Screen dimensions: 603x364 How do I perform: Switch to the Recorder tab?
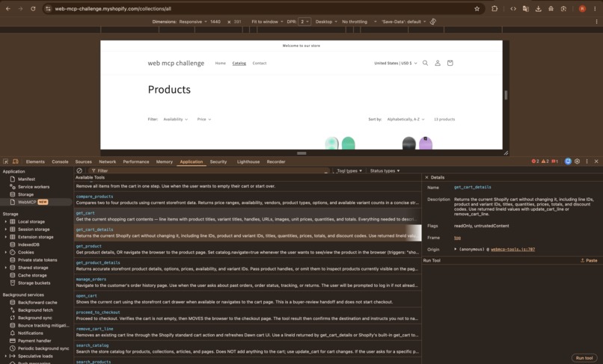point(276,162)
